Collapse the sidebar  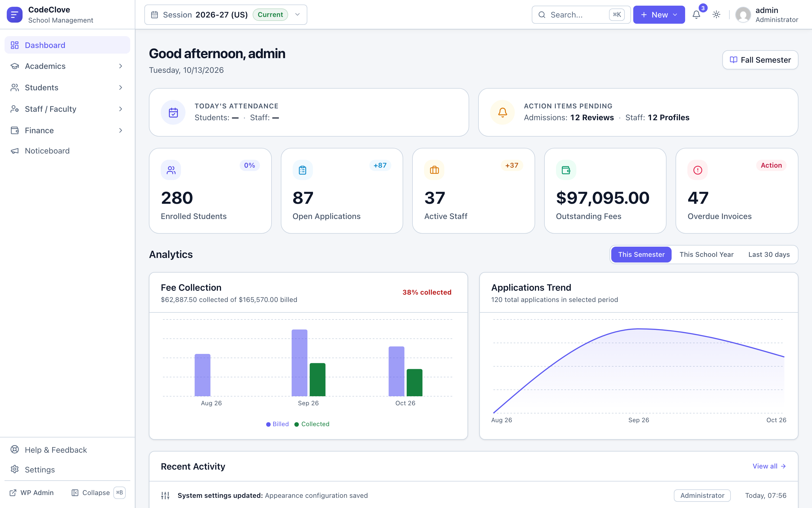coord(98,493)
